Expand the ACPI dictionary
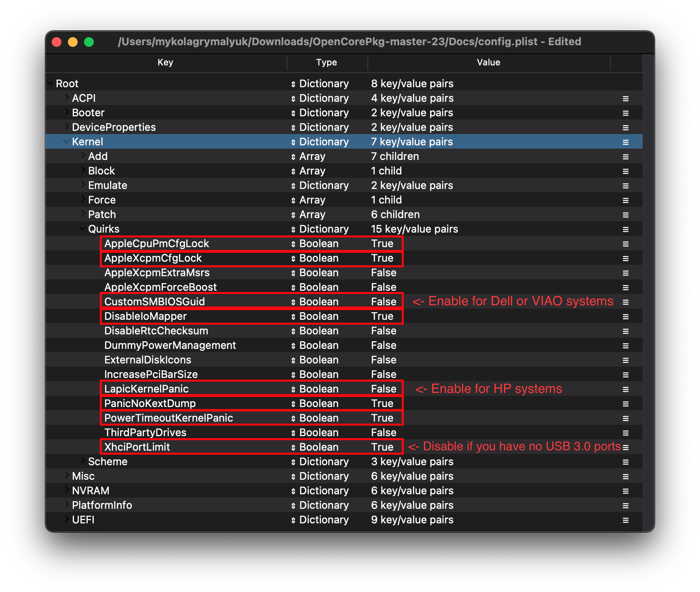This screenshot has height=592, width=700. click(x=67, y=98)
